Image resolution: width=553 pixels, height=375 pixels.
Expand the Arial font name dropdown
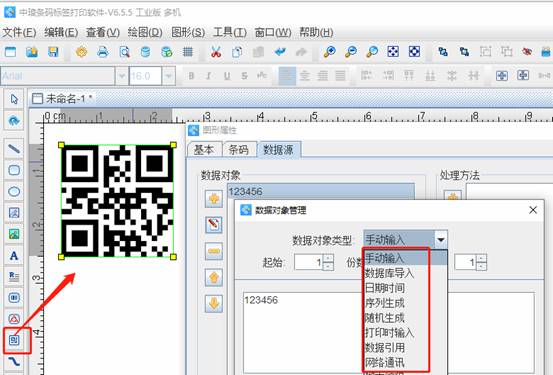(x=121, y=76)
